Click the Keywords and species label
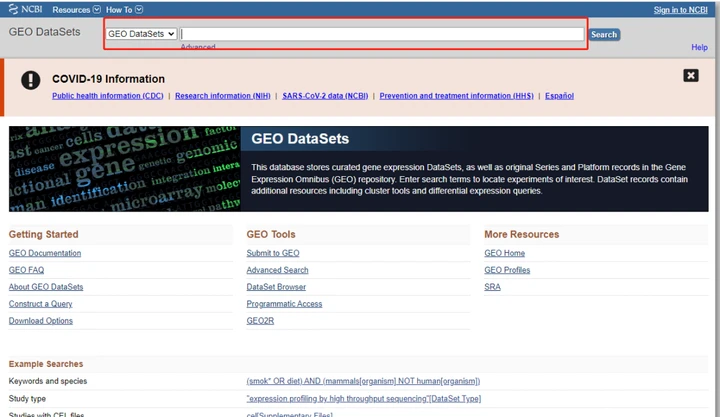This screenshot has height=417, width=720. click(x=48, y=381)
